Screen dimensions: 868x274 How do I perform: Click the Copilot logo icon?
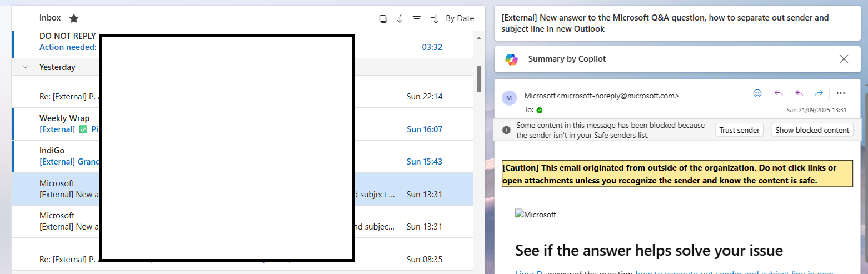[511, 59]
